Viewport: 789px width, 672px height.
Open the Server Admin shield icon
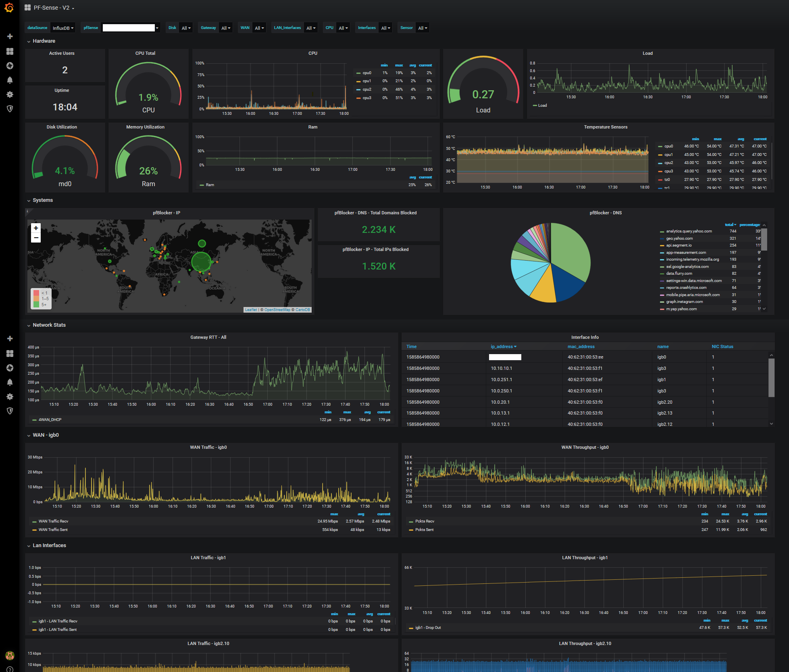pos(10,109)
